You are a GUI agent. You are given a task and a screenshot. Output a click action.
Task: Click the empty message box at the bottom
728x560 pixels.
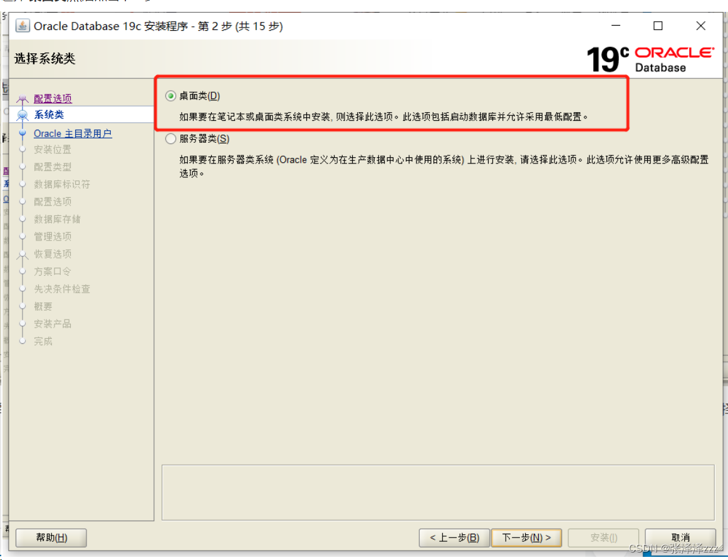pyautogui.click(x=438, y=492)
